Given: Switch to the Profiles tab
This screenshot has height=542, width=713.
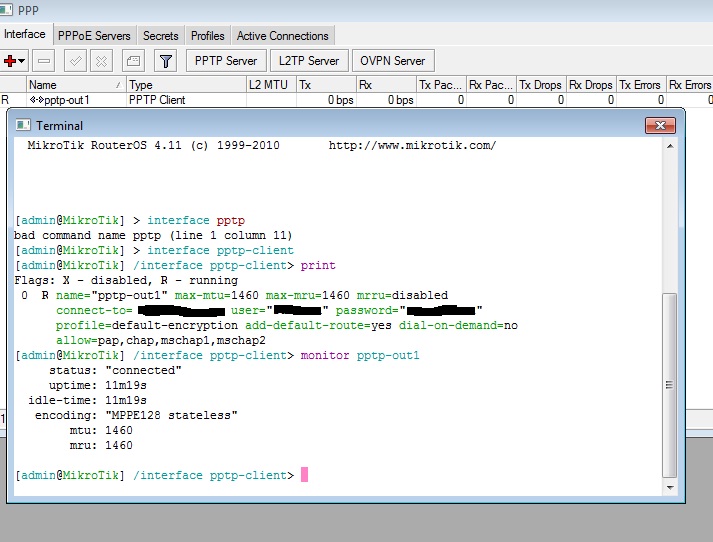Looking at the screenshot, I should [x=207, y=35].
